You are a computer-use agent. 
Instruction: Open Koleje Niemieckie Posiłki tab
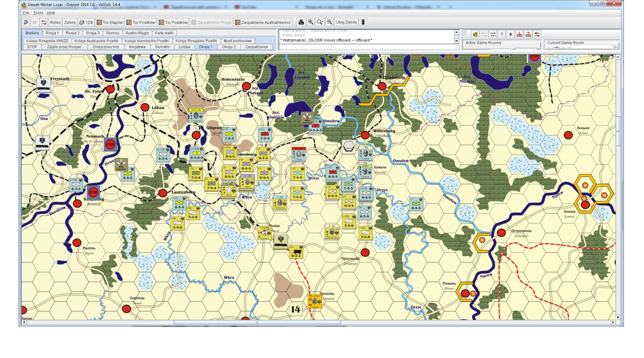coord(147,41)
